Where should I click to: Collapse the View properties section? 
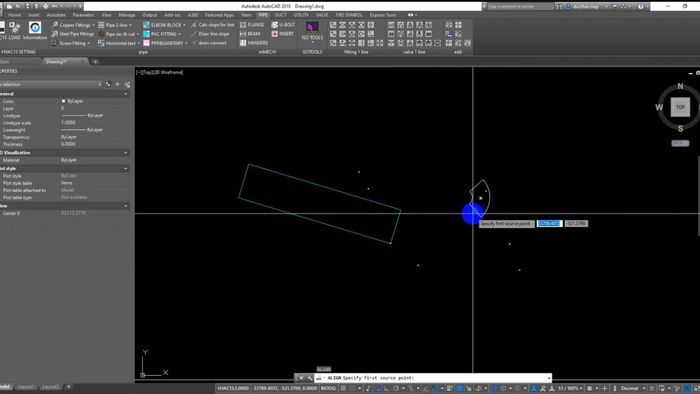(125, 206)
